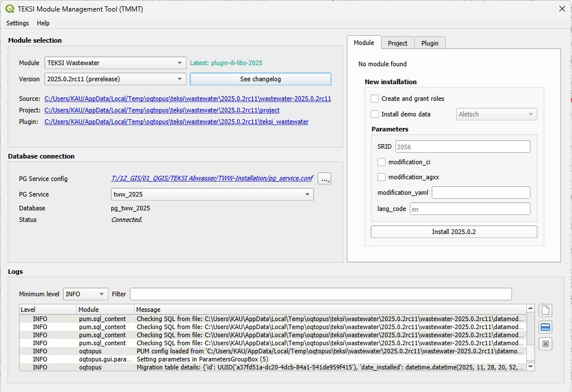The height and width of the screenshot is (392, 572).
Task: Click the QGIS logo in title bar
Action: pos(10,9)
